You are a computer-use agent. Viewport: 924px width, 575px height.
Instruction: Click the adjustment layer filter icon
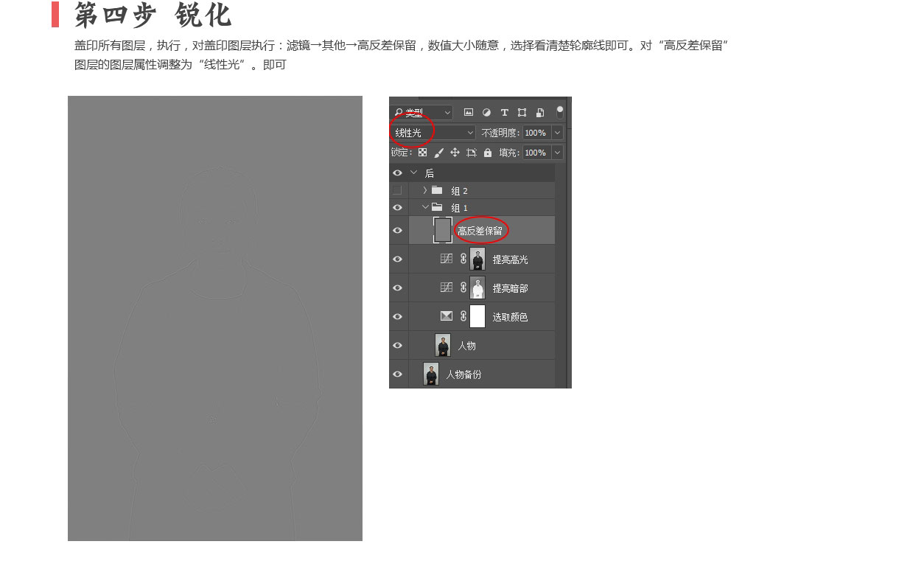pos(486,113)
